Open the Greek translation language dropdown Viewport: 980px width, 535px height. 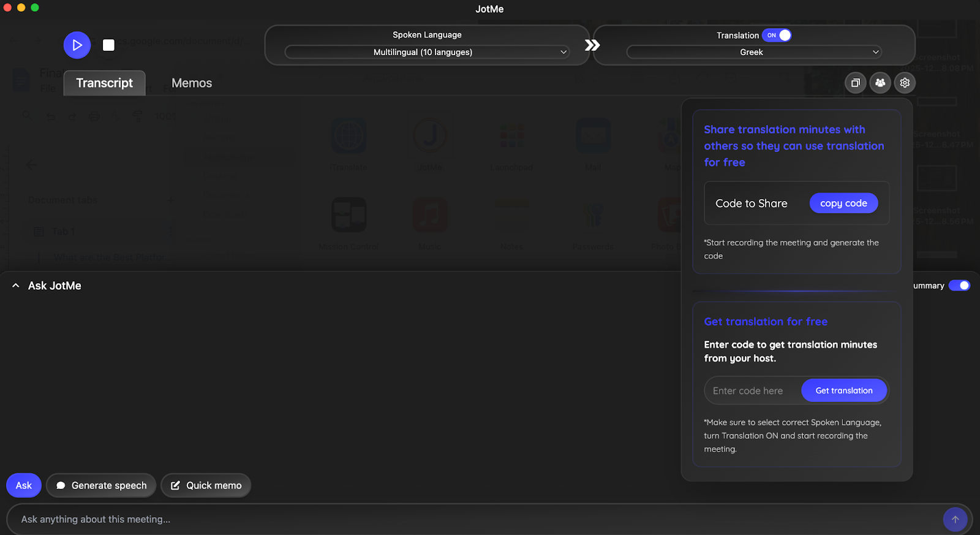tap(753, 52)
